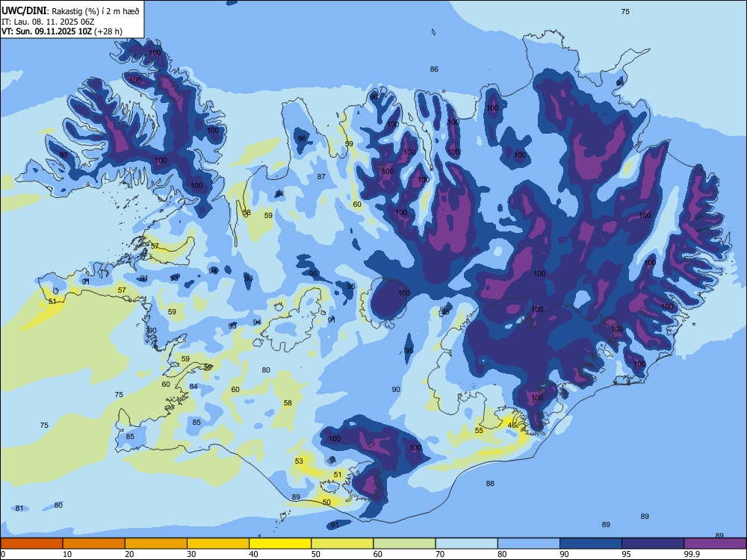
Task: Click the 'UWC/DINI: Rakastig (%) í 2 m hæð' title
Action: click(x=70, y=11)
